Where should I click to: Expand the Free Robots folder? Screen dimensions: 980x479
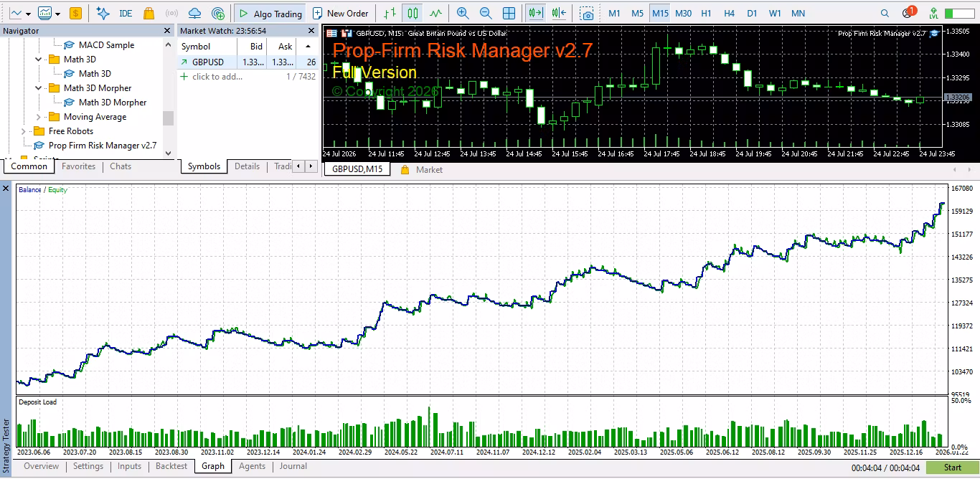(x=24, y=131)
